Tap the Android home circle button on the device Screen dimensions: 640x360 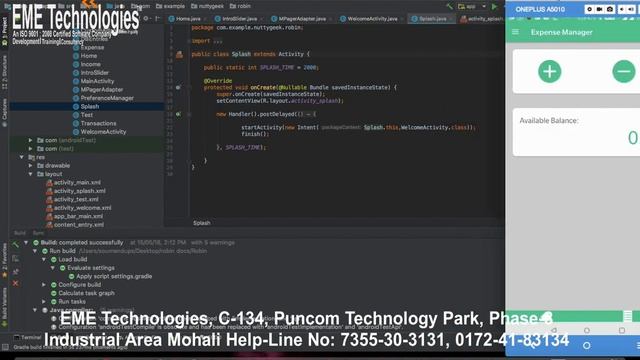pos(587,330)
